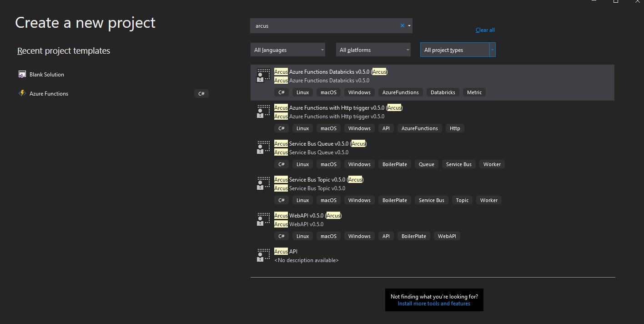Click the Linux tag on Databricks template
The width and height of the screenshot is (644, 324).
303,92
